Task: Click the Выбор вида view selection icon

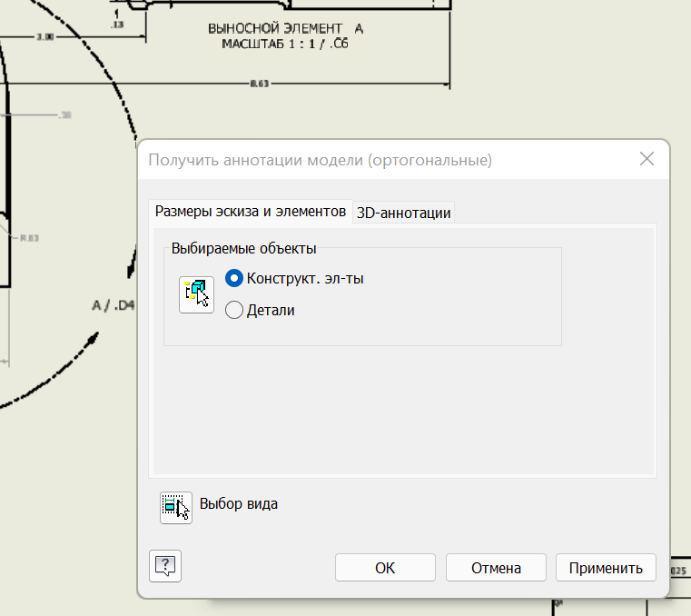Action: (176, 508)
